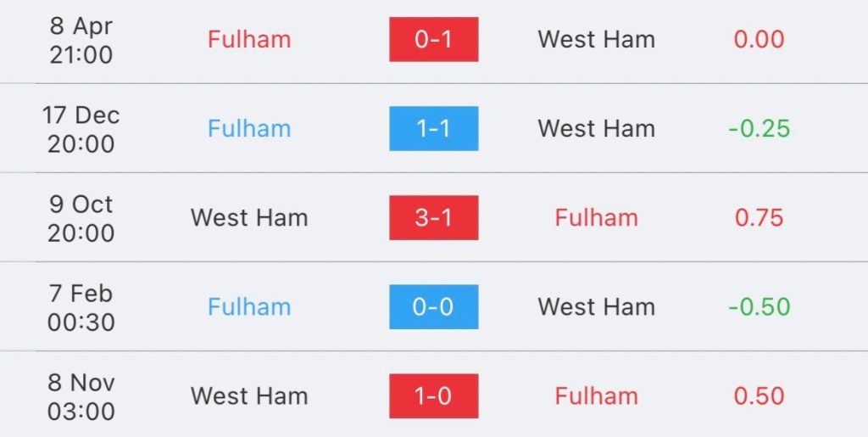Select blue Fulham in 17 Dec match
The image size is (868, 437).
[249, 128]
